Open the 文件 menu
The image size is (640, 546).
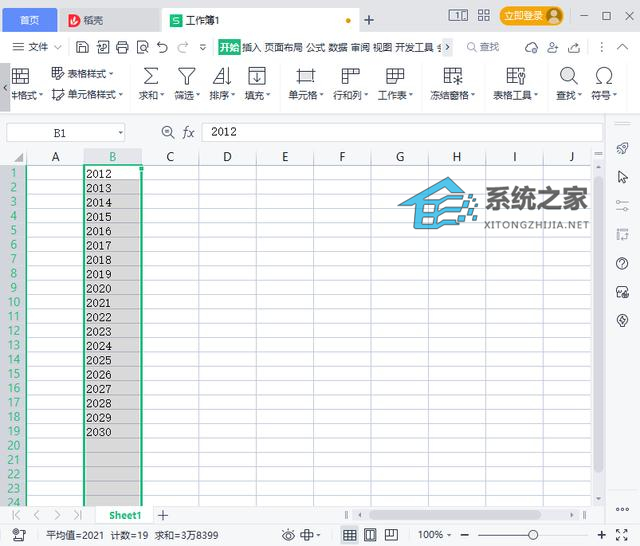click(30, 47)
